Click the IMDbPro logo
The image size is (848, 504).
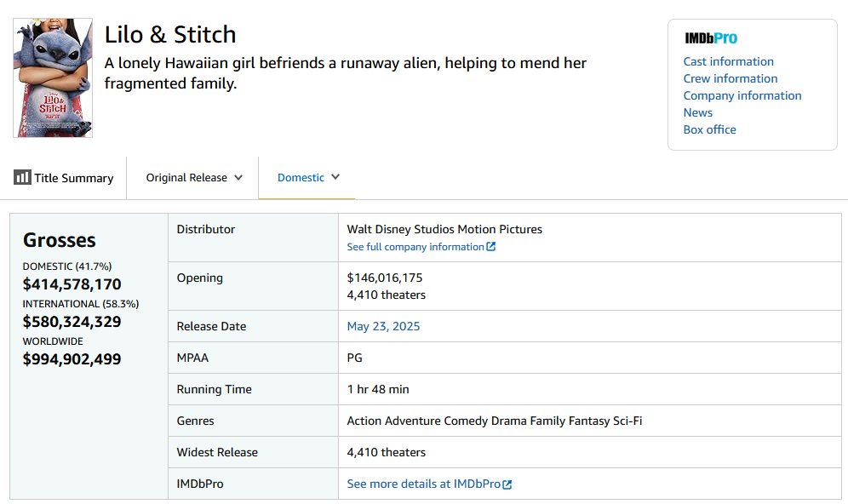click(x=711, y=38)
